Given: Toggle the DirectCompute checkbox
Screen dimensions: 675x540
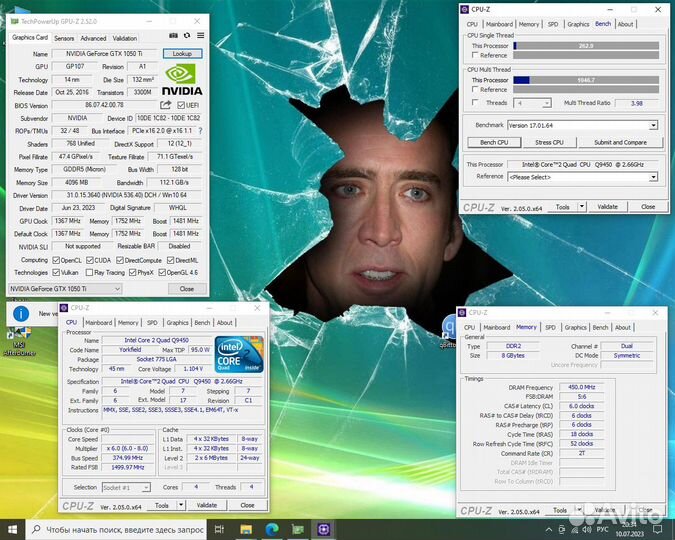Looking at the screenshot, I should point(120,260).
